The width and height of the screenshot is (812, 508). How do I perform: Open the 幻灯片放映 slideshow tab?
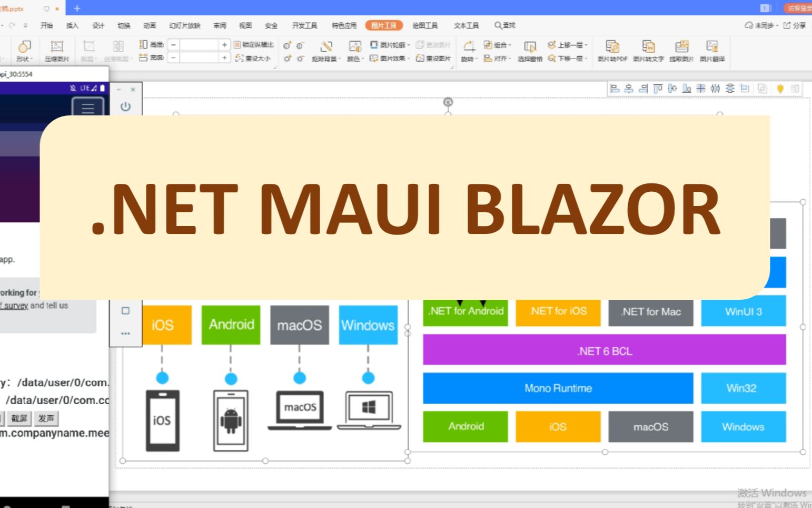point(185,25)
